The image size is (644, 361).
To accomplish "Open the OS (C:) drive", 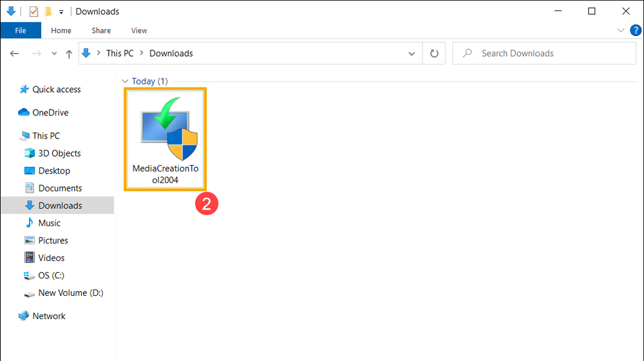I will click(x=52, y=275).
